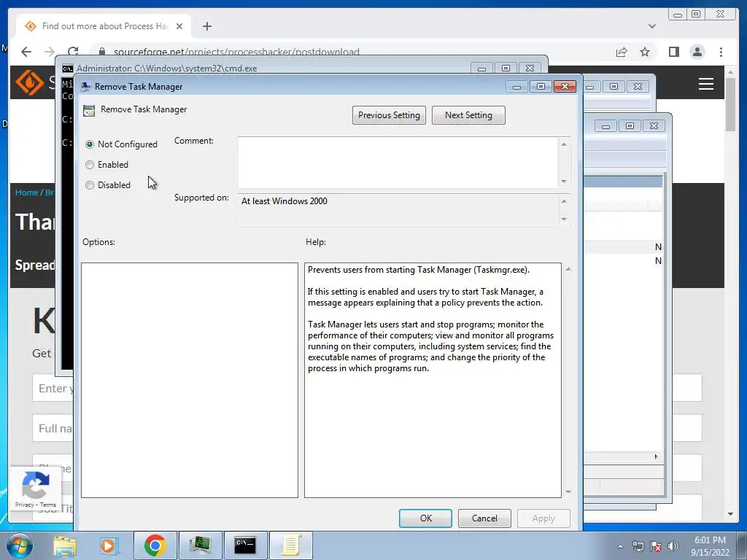Click the cmd.exe window title bar icon
This screenshot has width=747, height=560.
[68, 69]
